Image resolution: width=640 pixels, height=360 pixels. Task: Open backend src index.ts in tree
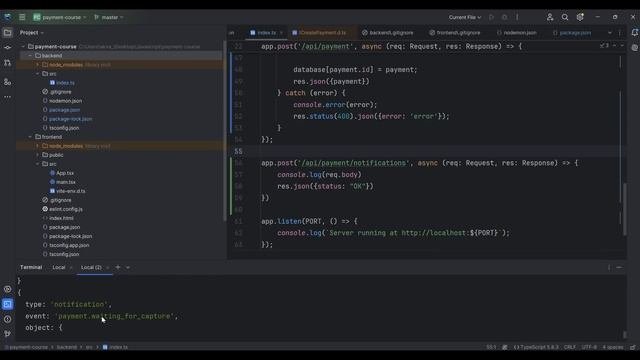[65, 83]
